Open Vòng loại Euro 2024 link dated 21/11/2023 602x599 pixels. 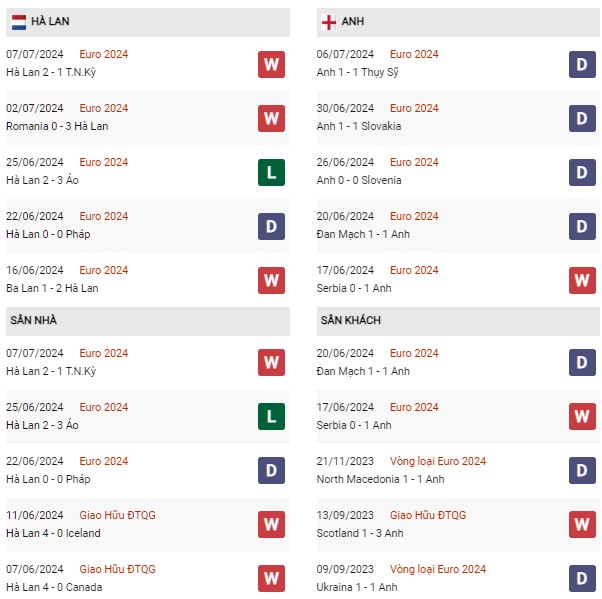pyautogui.click(x=438, y=461)
